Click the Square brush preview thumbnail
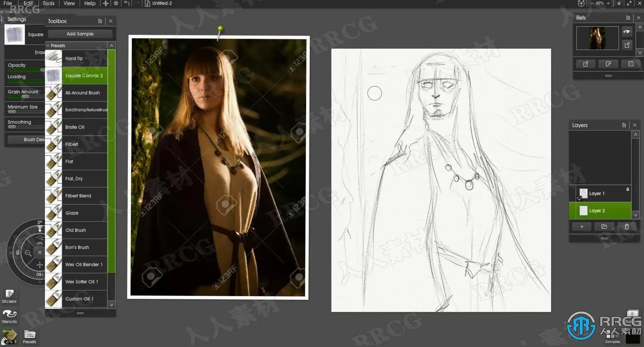Image resolution: width=644 pixels, height=347 pixels. click(15, 35)
